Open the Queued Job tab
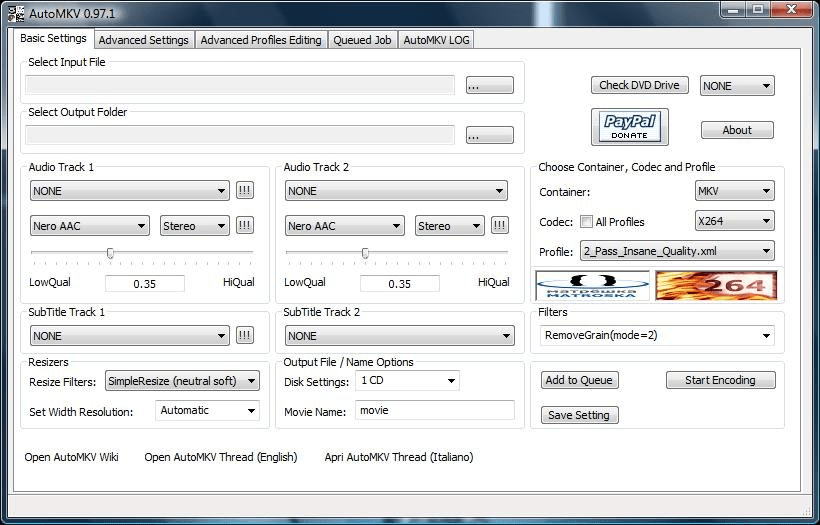 click(x=363, y=40)
